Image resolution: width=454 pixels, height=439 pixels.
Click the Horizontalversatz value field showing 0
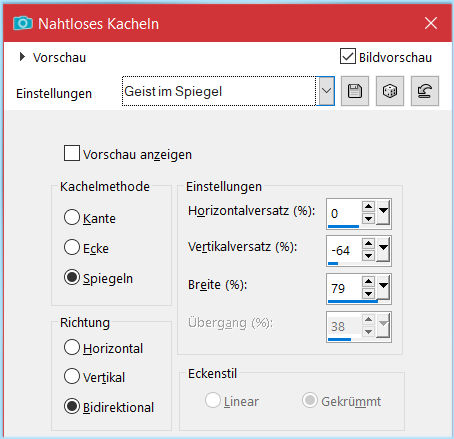pyautogui.click(x=344, y=213)
